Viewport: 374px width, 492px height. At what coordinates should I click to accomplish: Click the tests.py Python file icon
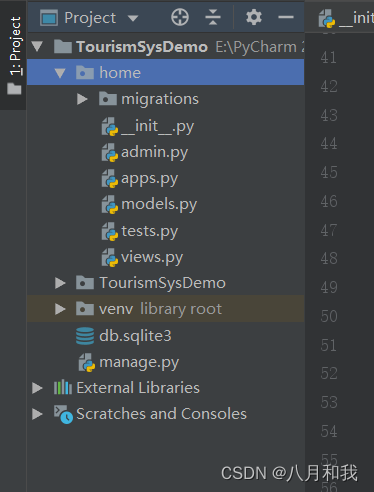[x=110, y=231]
